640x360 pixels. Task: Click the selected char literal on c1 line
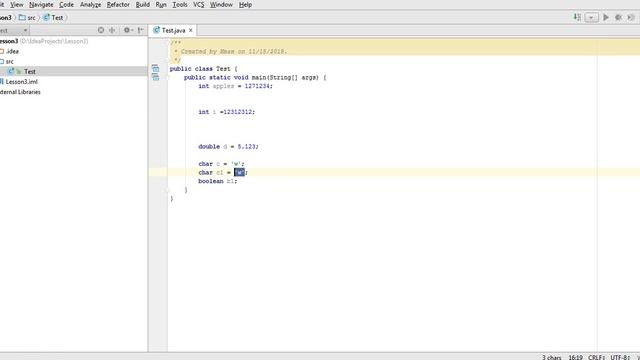click(240, 173)
